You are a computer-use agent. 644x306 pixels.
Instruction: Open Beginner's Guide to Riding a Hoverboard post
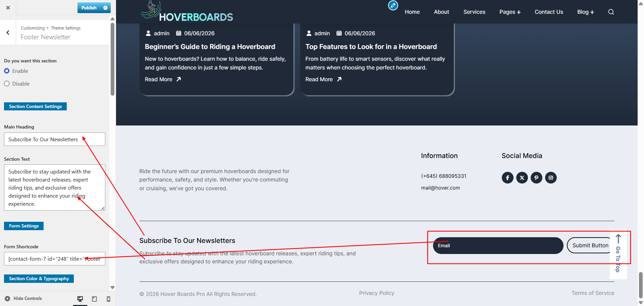coord(210,47)
